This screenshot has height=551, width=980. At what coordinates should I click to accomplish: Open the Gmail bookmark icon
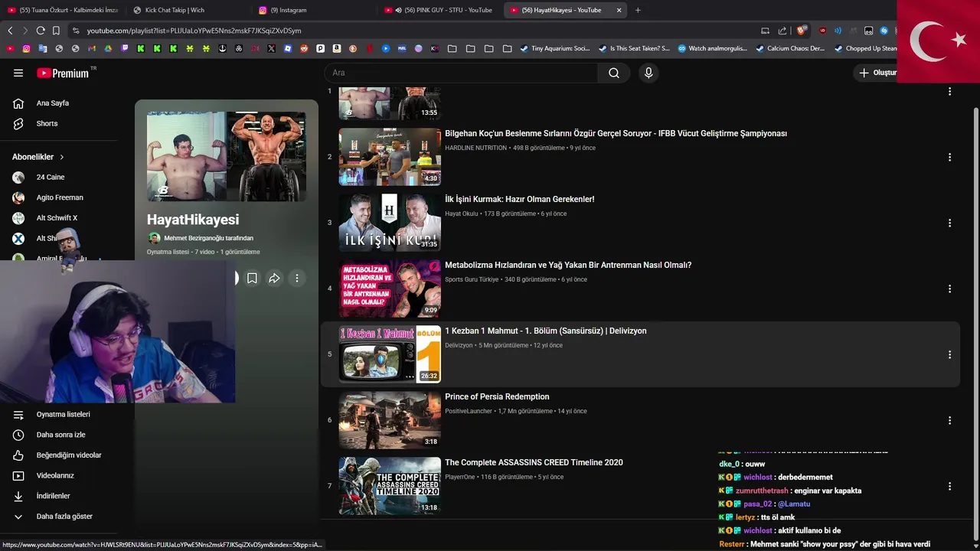[x=92, y=48]
